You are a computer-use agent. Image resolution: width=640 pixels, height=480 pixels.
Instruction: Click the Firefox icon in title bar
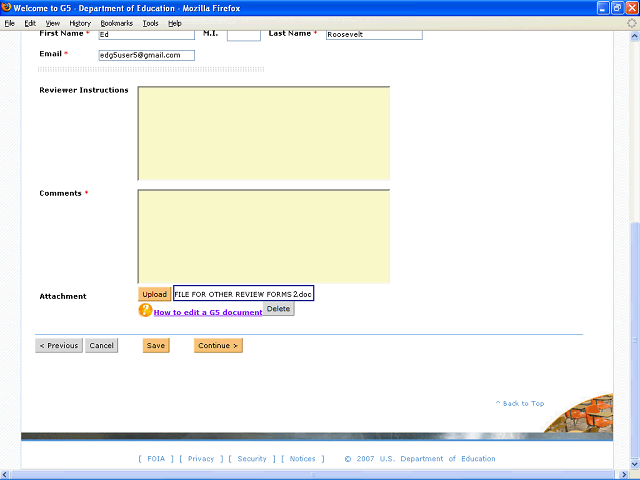6,7
